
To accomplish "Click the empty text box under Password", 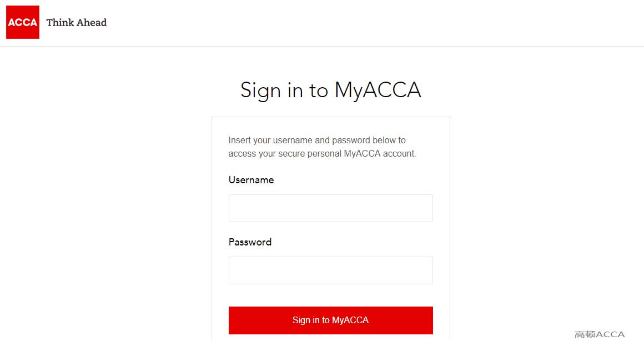I will pyautogui.click(x=331, y=270).
